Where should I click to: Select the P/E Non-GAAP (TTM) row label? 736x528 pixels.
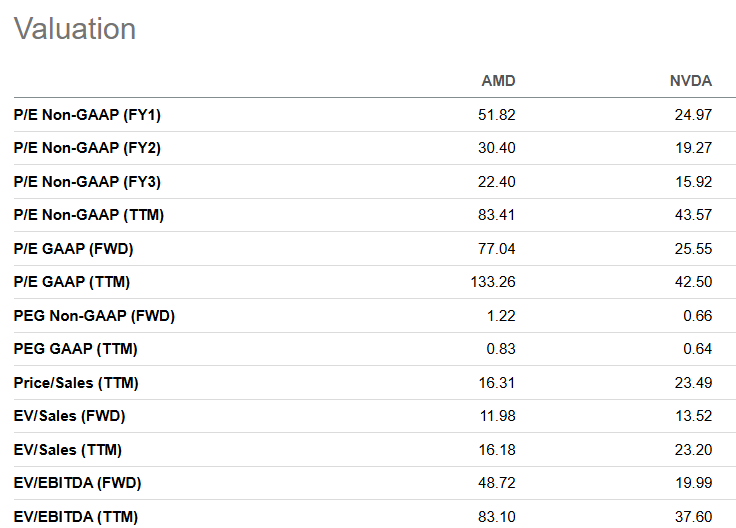point(89,215)
